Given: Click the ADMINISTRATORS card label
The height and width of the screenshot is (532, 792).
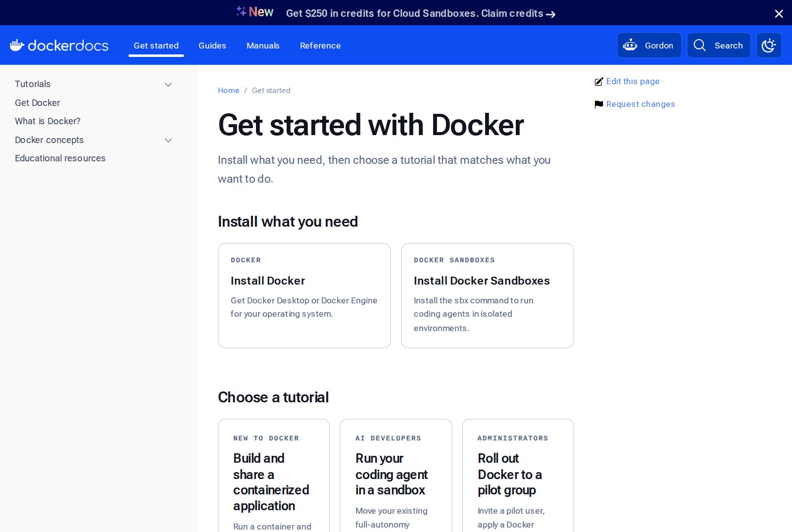Looking at the screenshot, I should tap(513, 438).
